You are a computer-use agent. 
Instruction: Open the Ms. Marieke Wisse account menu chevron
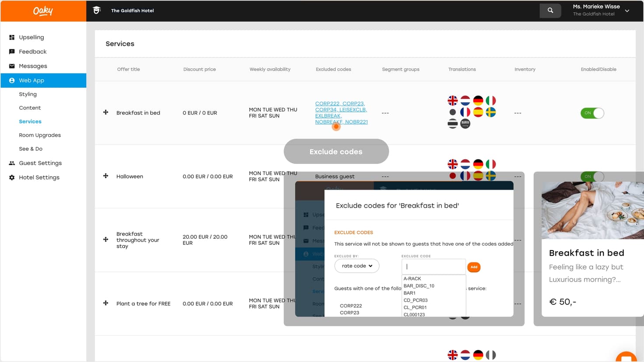[x=627, y=10]
